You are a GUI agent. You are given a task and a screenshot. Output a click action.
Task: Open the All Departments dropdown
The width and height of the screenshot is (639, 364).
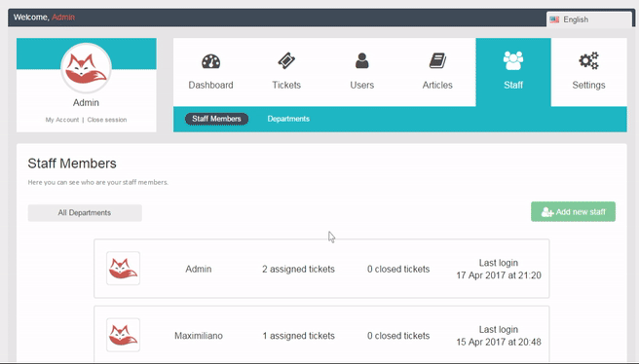85,213
